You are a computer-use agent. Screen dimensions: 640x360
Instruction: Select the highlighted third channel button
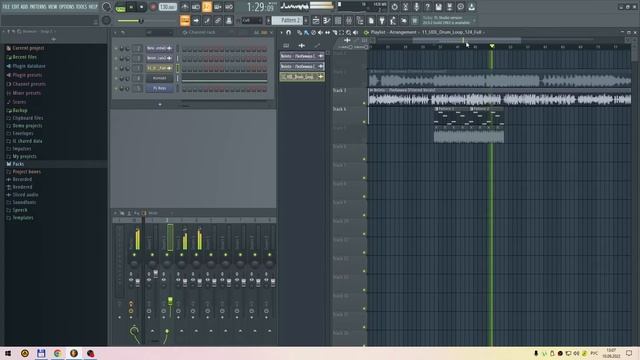pyautogui.click(x=159, y=68)
